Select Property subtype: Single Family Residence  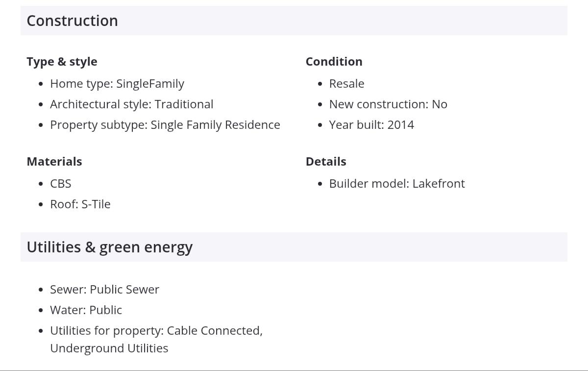[x=165, y=124]
